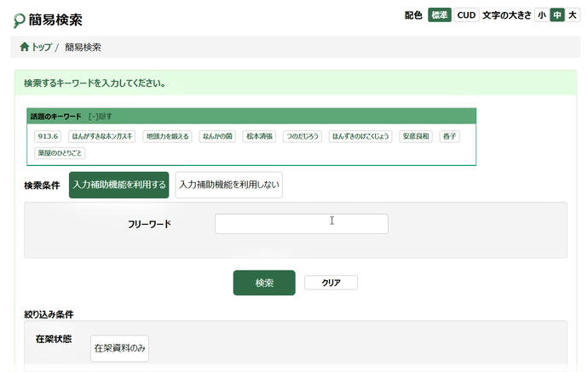The width and height of the screenshot is (588, 372).
Task: Select 入力補助機能を利用しない tab
Action: pyautogui.click(x=228, y=185)
